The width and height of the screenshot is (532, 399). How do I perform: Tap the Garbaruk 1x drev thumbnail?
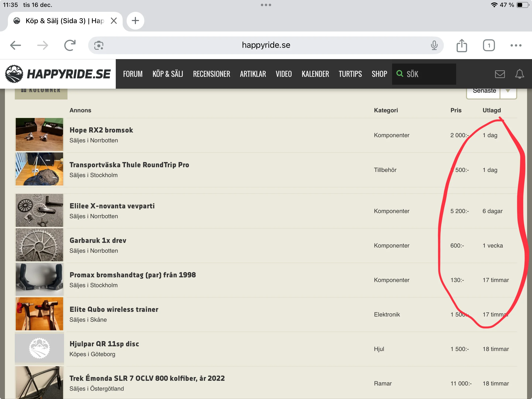point(39,245)
